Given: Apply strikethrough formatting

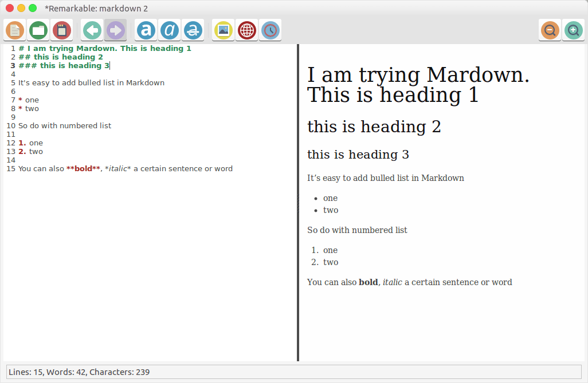Looking at the screenshot, I should (193, 30).
